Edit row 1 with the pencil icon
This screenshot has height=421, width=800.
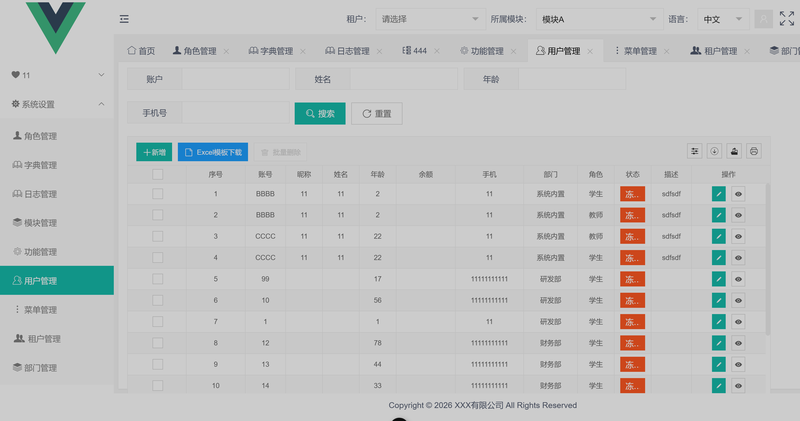[718, 194]
